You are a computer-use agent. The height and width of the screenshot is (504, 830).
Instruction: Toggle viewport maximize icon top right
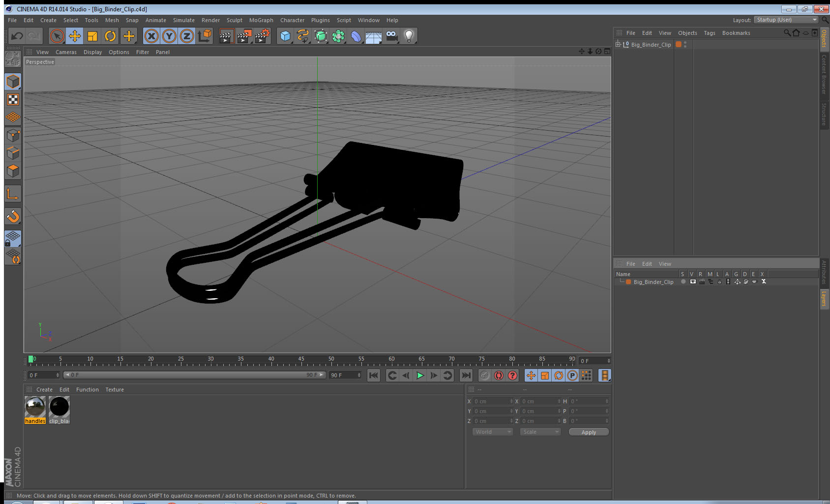click(x=607, y=51)
